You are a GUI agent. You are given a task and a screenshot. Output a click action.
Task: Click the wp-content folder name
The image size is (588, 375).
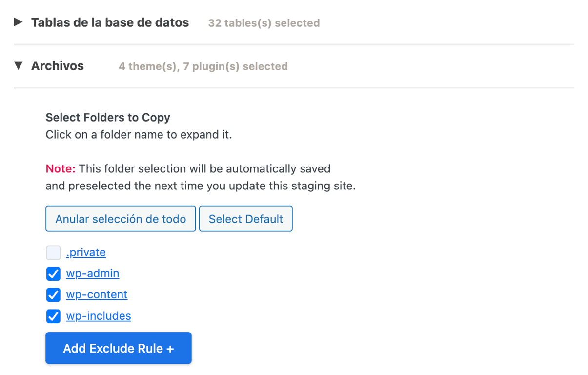(97, 295)
